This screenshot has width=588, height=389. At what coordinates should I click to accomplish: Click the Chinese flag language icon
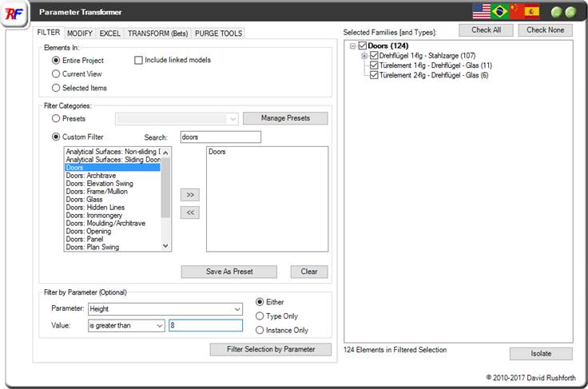tap(516, 11)
